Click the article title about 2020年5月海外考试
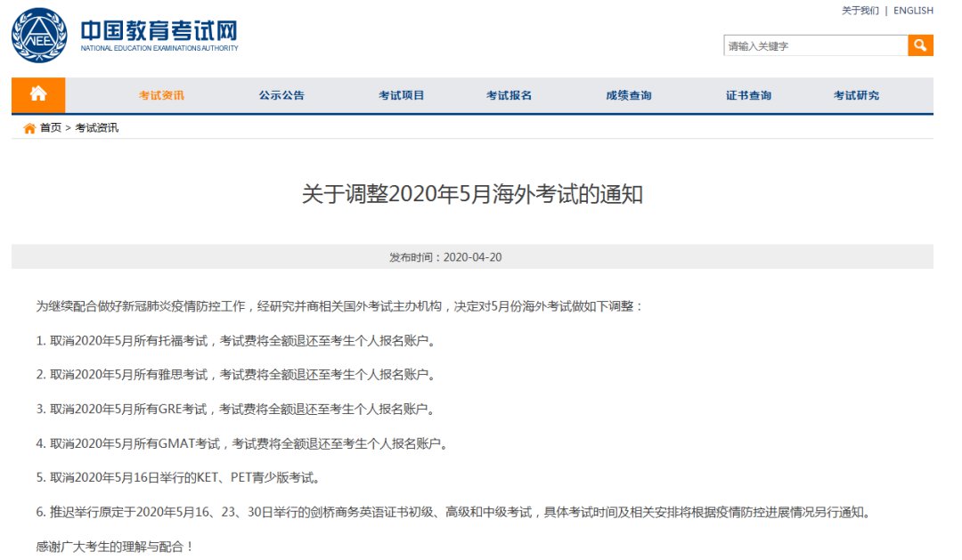Screen dimensions: 962x560 point(472,194)
